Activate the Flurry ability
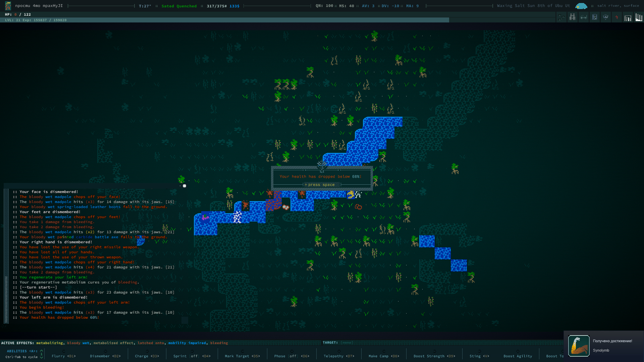This screenshot has height=362, width=644. coord(63,356)
